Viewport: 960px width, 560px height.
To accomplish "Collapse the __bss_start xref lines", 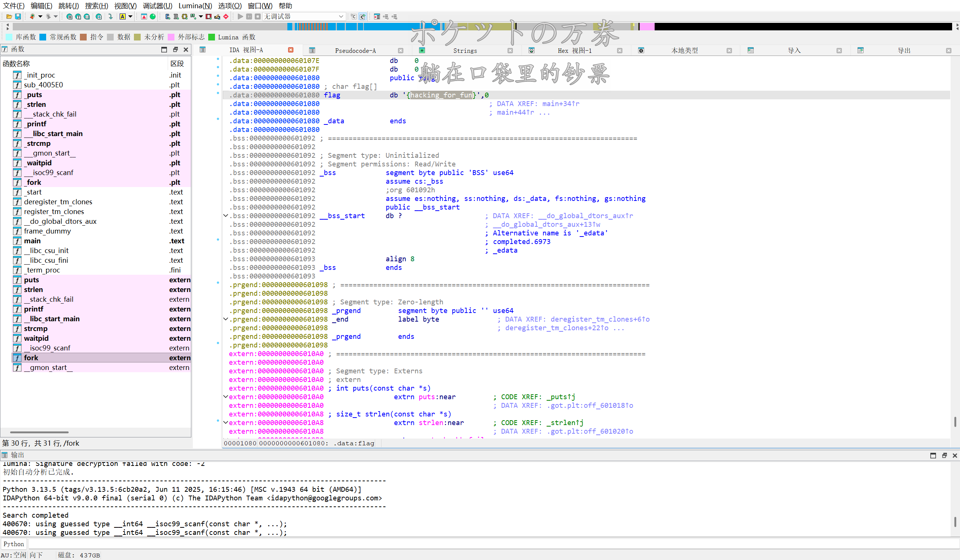I will 225,216.
